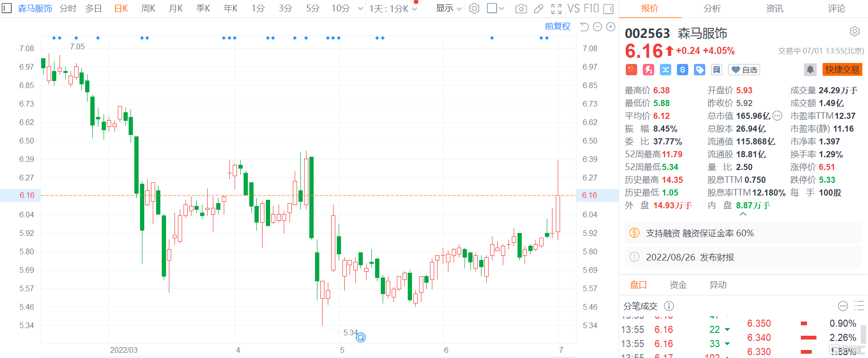Image resolution: width=868 pixels, height=358 pixels.
Task: Tick the checkbox left of 森马服饰
Action: (x=7, y=9)
